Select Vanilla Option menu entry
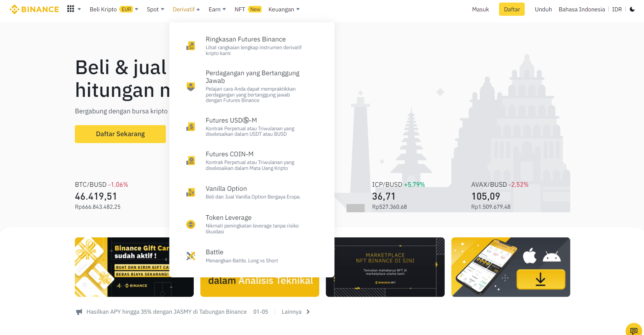644x335 pixels. (252, 192)
